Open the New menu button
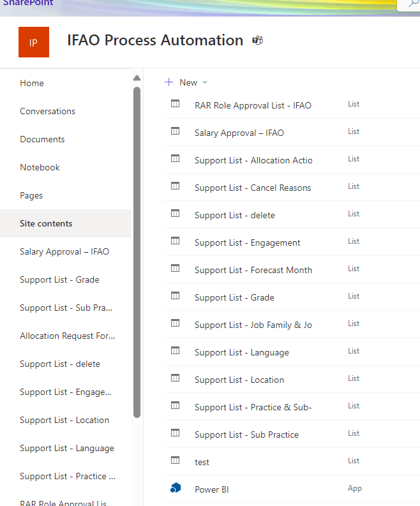 pyautogui.click(x=186, y=82)
